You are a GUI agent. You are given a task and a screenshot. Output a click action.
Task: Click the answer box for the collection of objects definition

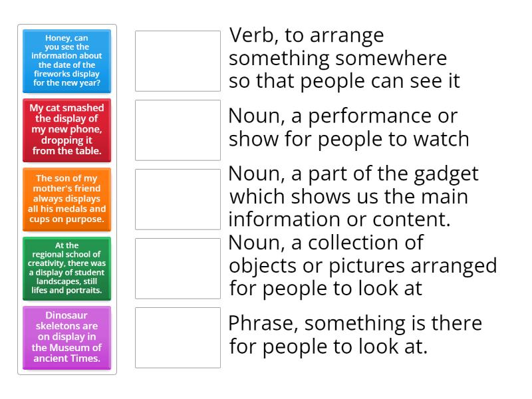[x=177, y=266]
